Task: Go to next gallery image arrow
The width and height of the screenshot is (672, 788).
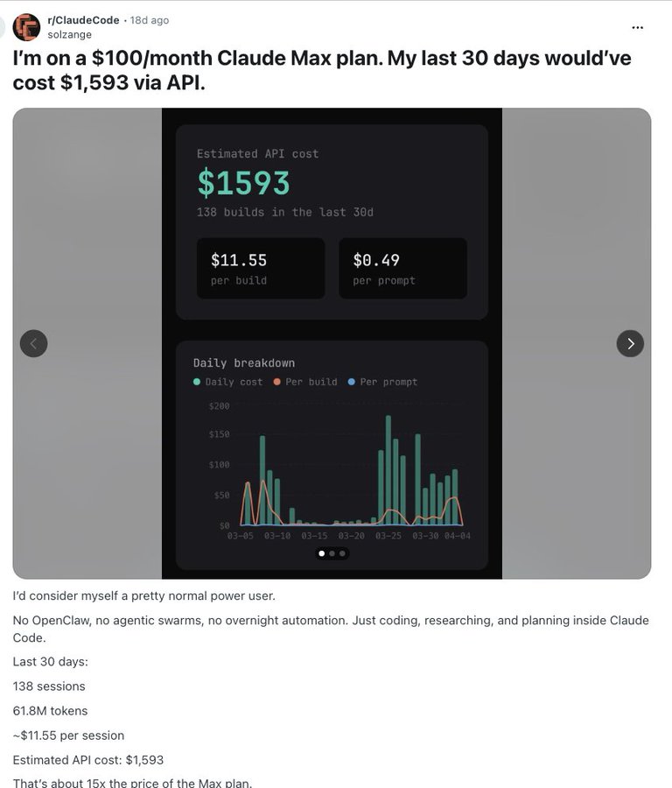Action: pyautogui.click(x=630, y=344)
